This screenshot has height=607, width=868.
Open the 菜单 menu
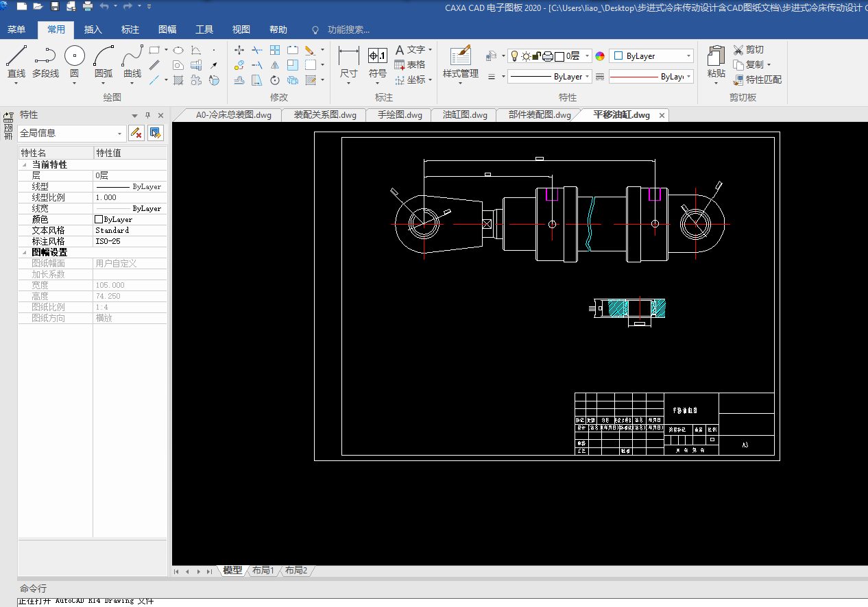click(16, 29)
